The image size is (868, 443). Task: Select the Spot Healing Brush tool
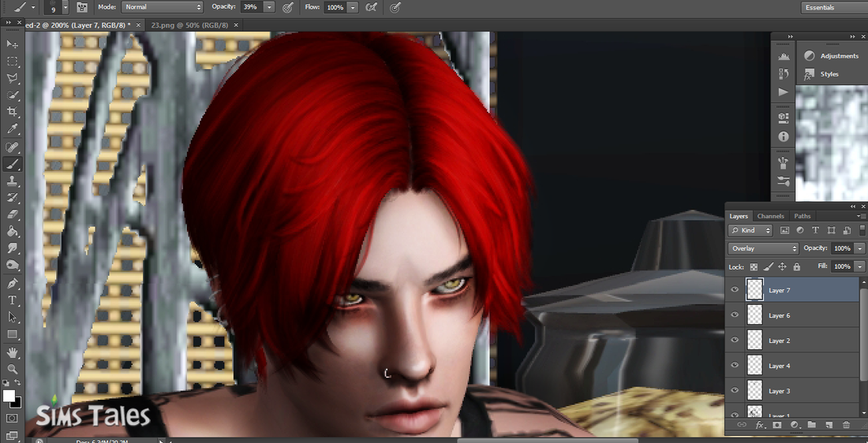tap(12, 147)
